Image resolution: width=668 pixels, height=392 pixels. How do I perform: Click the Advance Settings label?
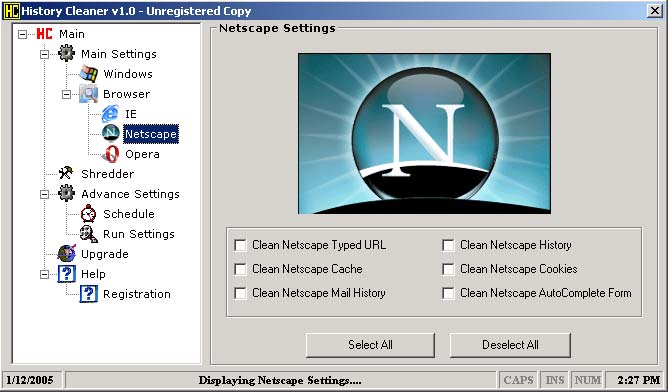point(130,194)
